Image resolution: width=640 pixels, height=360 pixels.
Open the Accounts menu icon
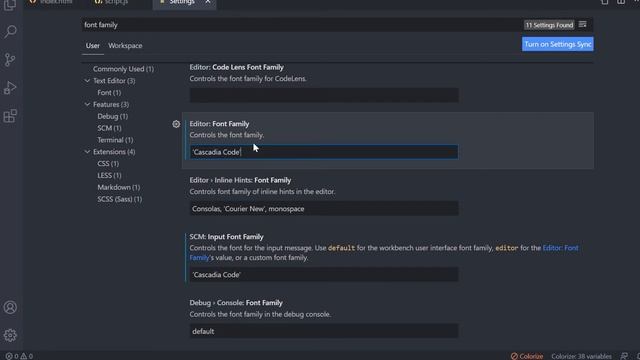10,307
